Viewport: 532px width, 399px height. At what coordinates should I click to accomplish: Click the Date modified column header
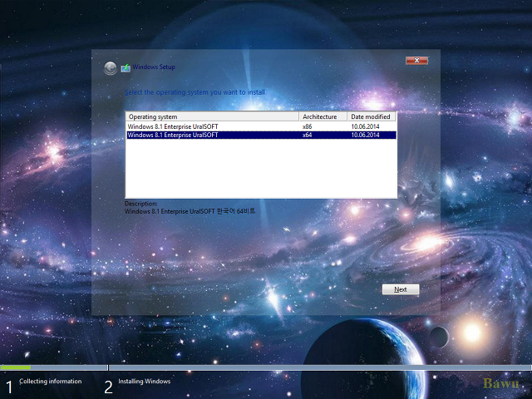point(372,116)
